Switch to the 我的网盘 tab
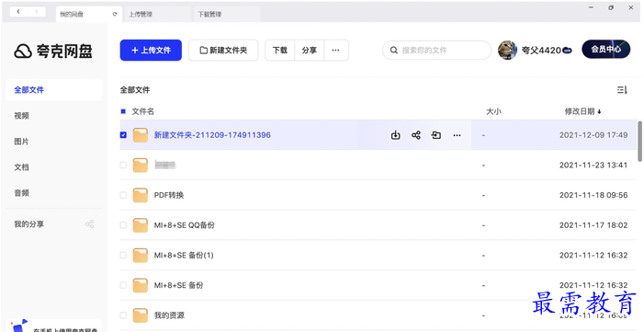The width and height of the screenshot is (644, 332). pyautogui.click(x=88, y=14)
